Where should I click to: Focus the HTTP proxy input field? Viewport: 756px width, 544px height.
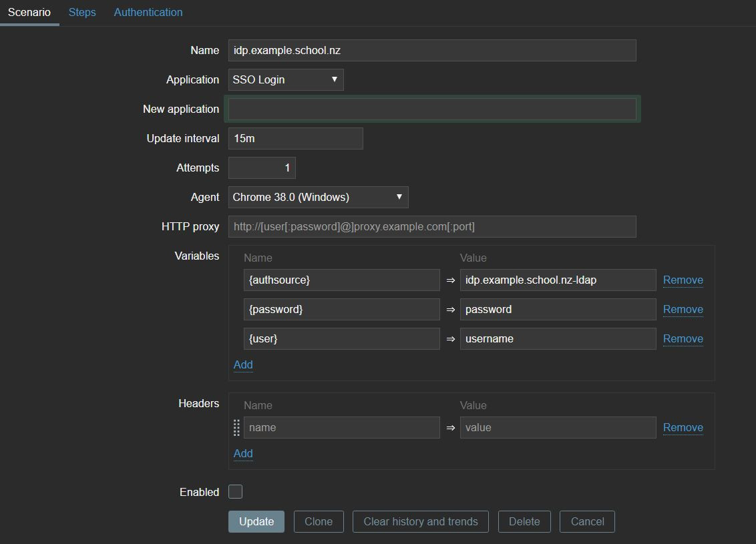point(431,227)
